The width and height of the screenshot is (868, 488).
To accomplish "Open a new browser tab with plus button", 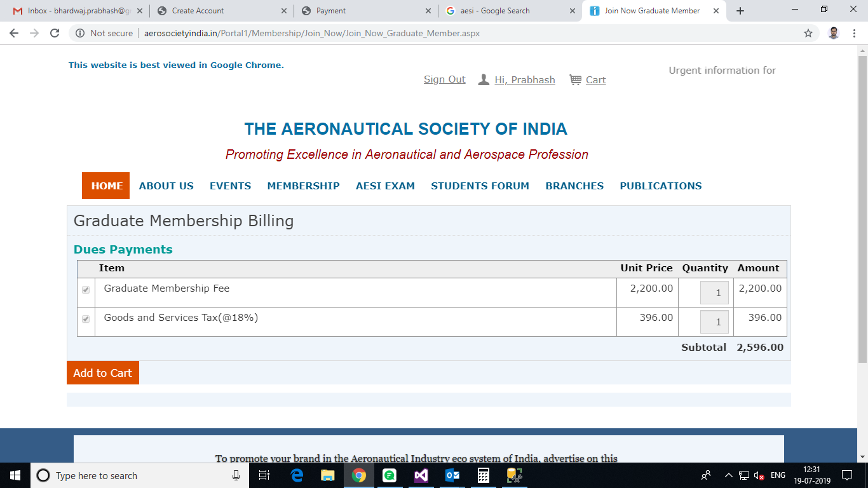I will point(740,11).
